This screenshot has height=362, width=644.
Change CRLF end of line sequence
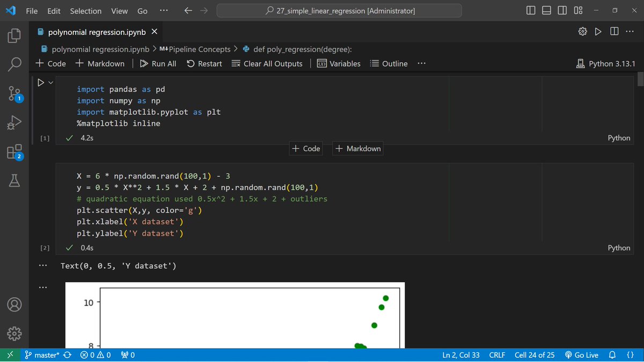[497, 355]
